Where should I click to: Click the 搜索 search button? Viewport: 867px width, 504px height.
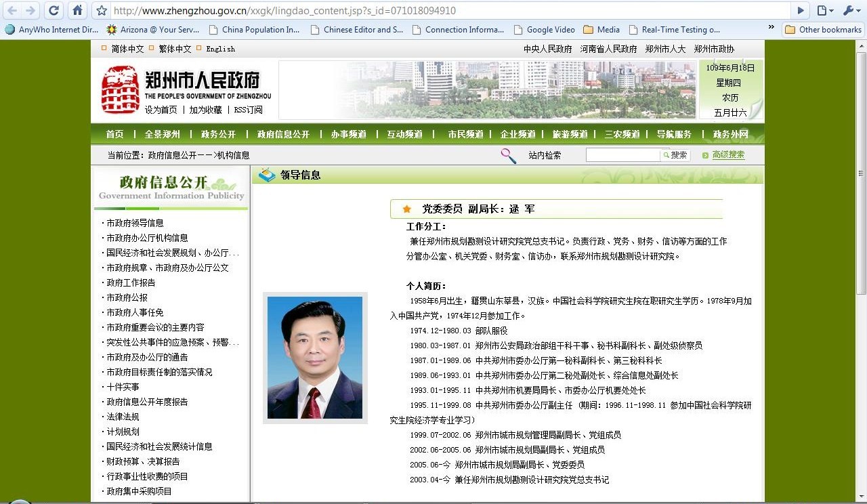click(x=675, y=155)
